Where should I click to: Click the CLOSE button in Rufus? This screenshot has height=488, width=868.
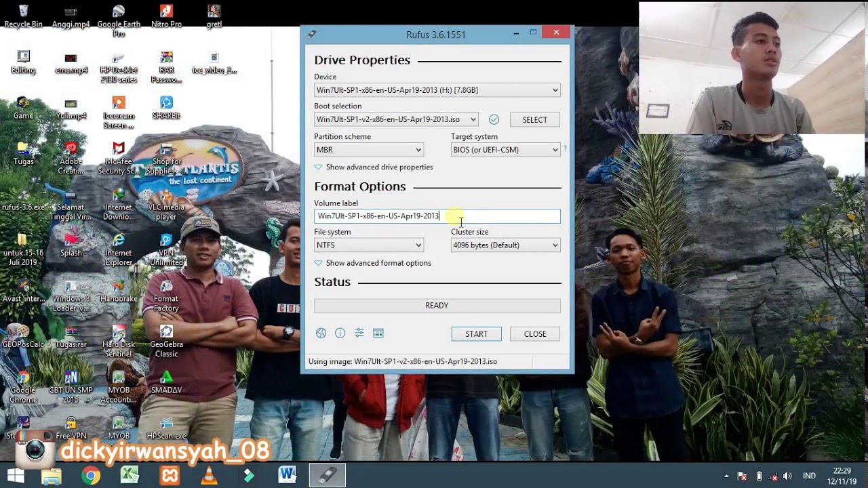pos(535,333)
